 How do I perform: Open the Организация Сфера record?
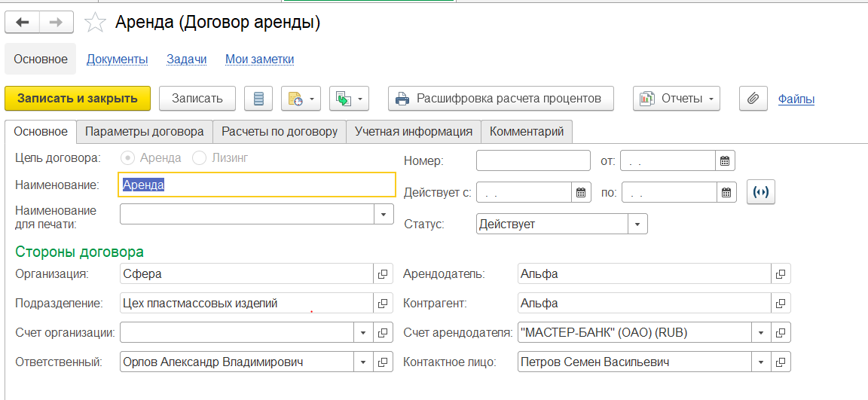[x=383, y=274]
